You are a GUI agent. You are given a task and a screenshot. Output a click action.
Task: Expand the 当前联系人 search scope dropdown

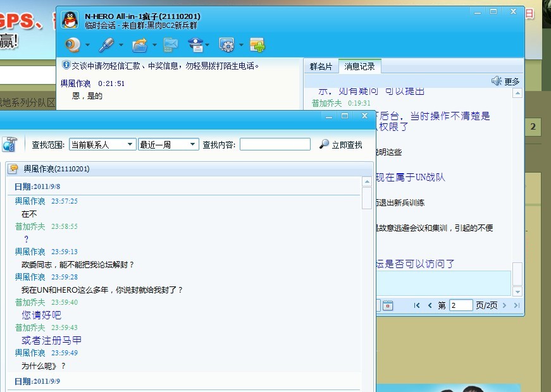102,144
